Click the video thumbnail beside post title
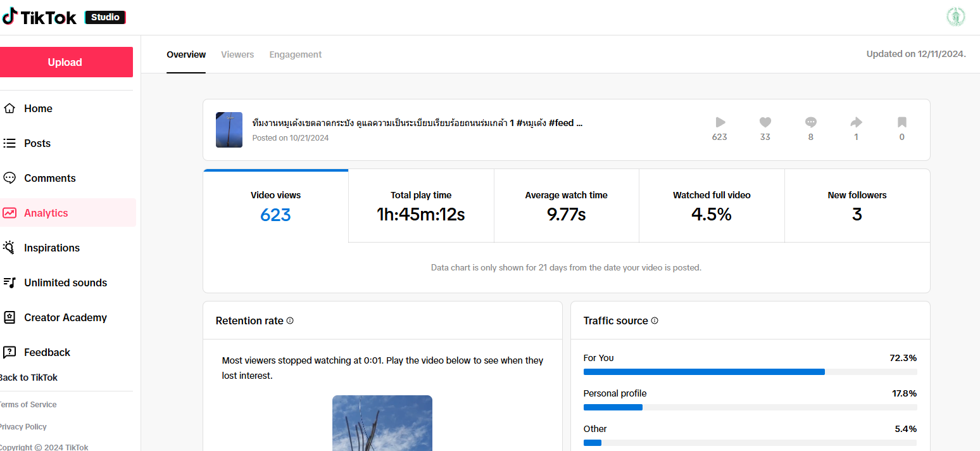The height and width of the screenshot is (451, 980). [229, 130]
